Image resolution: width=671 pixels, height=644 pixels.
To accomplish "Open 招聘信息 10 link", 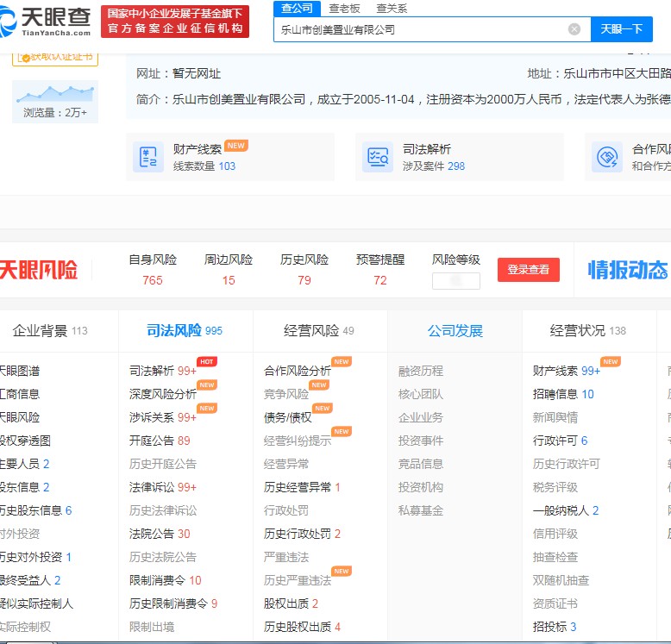I will tap(563, 394).
